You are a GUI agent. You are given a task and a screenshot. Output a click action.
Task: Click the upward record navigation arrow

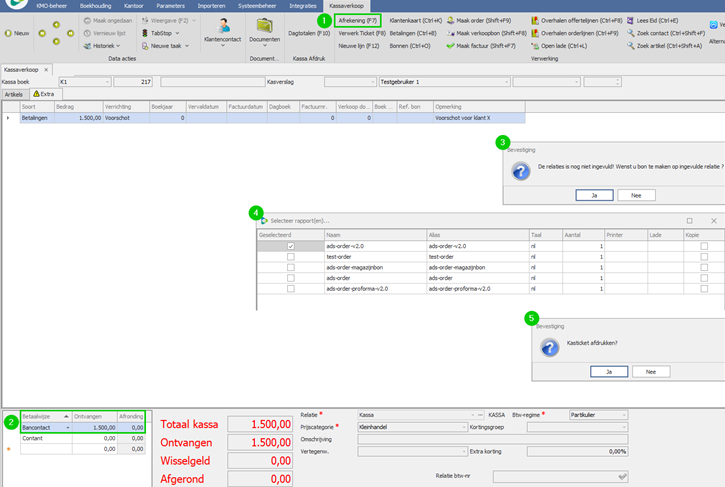coord(56,25)
